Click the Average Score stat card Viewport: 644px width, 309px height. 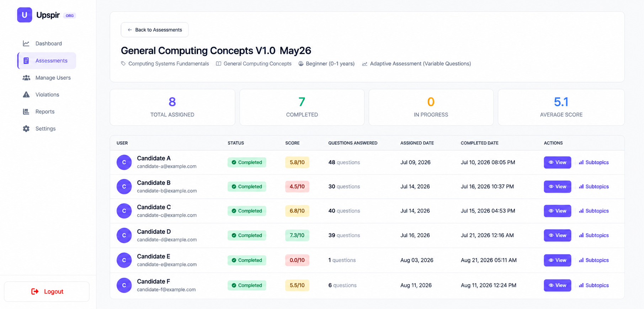[561, 107]
